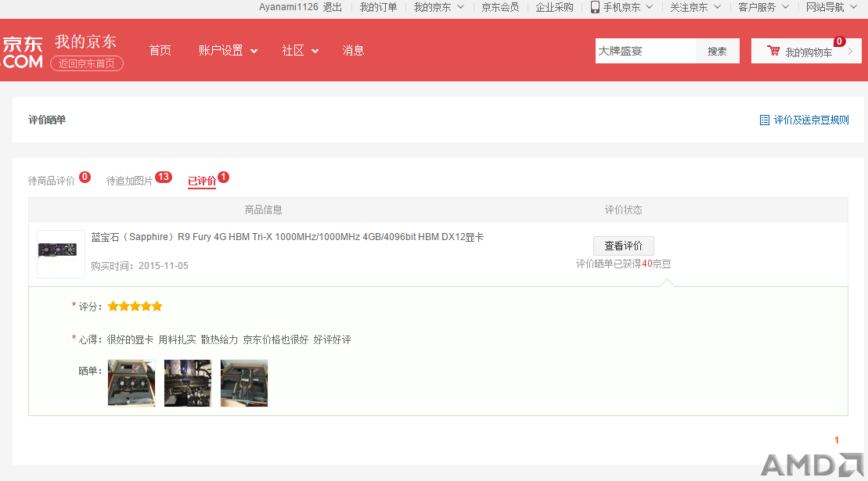Open 我的购物车 button

coord(806,52)
